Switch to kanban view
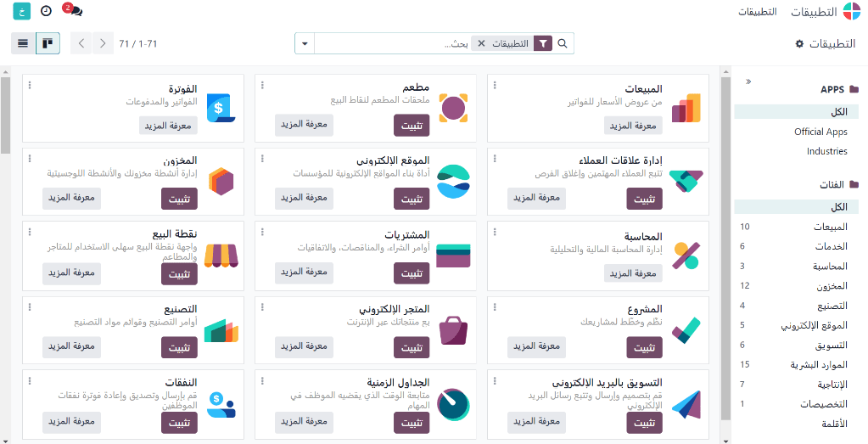 click(x=48, y=43)
